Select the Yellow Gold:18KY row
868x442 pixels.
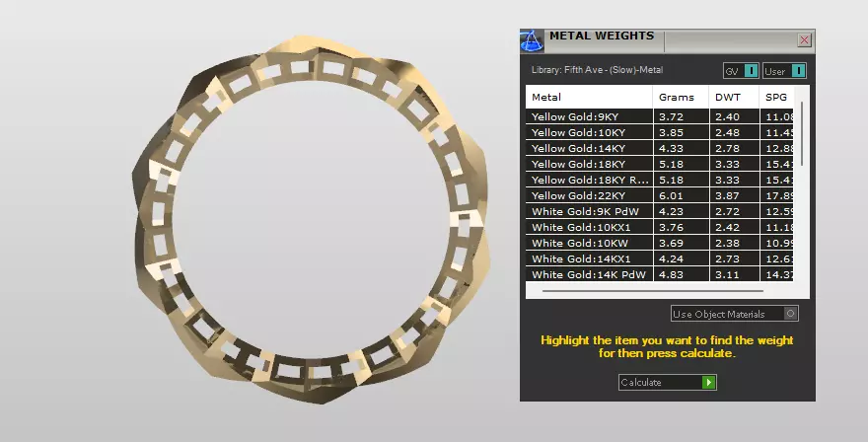(x=659, y=164)
